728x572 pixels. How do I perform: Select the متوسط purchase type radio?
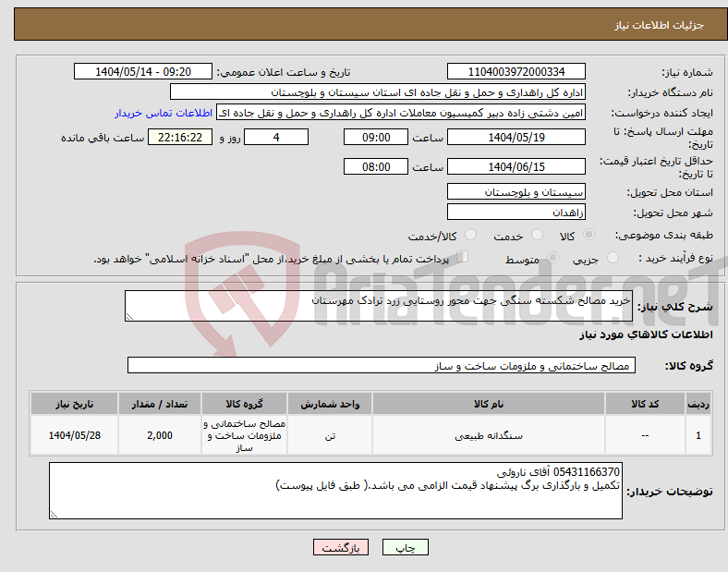click(552, 258)
